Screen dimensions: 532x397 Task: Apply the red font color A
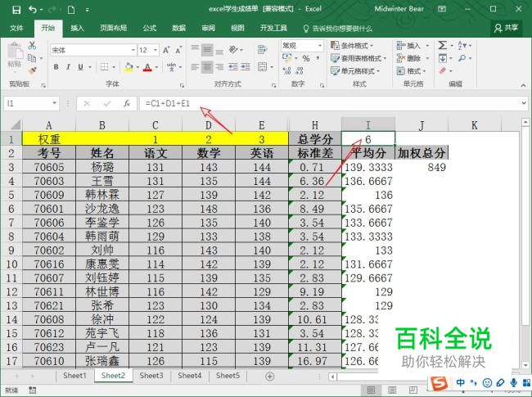click(147, 67)
